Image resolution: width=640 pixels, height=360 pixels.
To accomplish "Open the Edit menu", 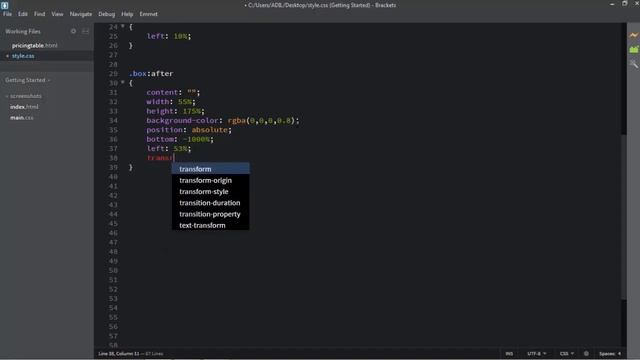I will pos(23,14).
